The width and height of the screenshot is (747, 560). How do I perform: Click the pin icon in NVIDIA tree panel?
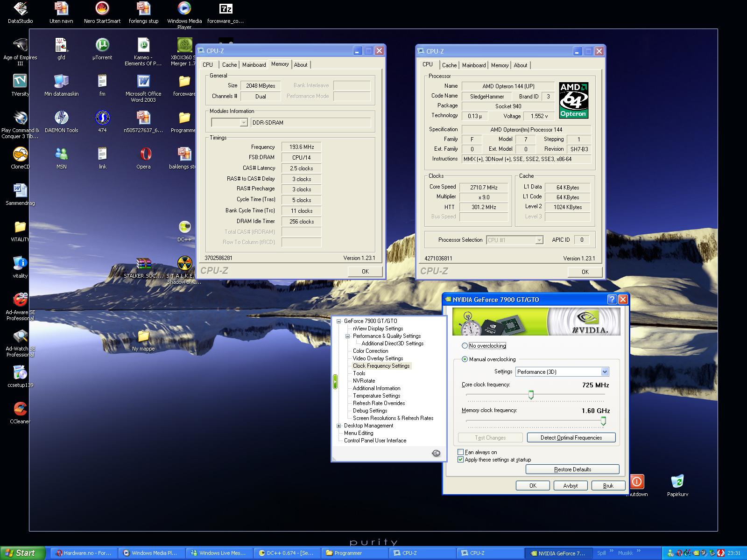tap(436, 453)
